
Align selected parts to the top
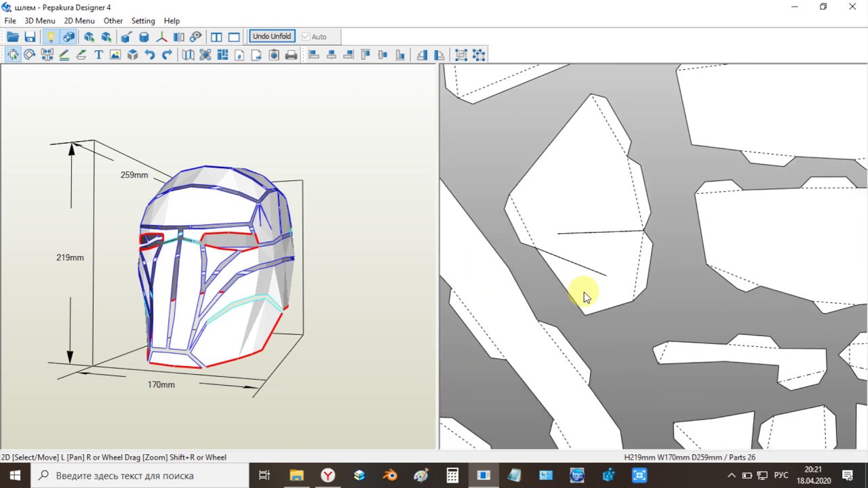tap(366, 55)
